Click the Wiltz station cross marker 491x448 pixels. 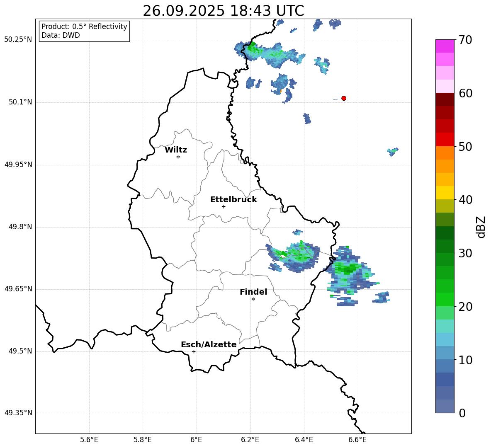pyautogui.click(x=178, y=157)
